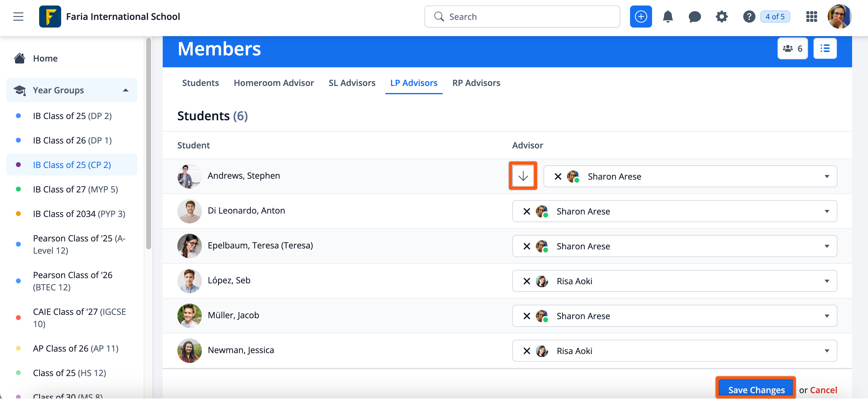Open the hamburger navigation menu

(18, 17)
